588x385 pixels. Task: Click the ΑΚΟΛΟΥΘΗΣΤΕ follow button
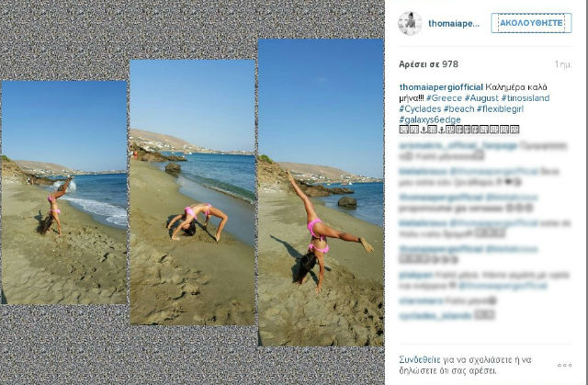531,23
